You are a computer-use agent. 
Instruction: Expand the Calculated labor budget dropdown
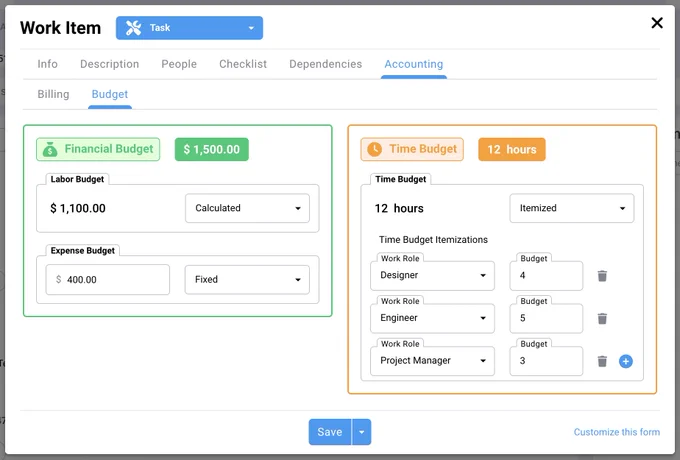click(x=247, y=208)
